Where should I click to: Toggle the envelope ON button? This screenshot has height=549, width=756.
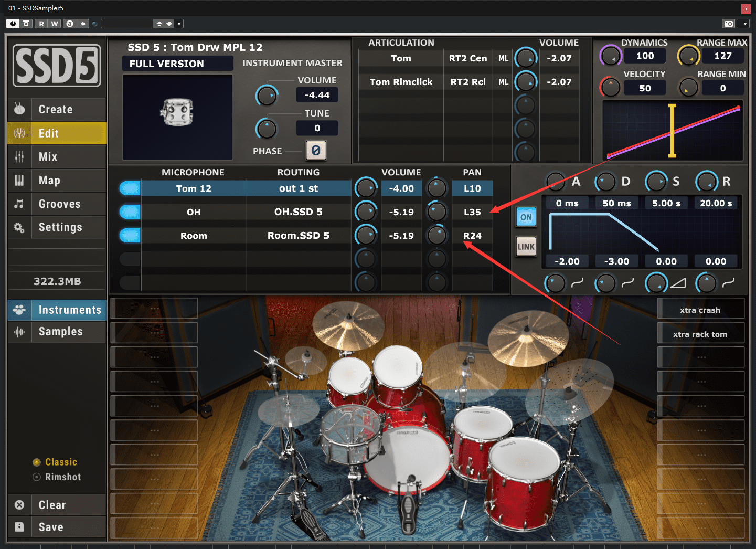526,217
